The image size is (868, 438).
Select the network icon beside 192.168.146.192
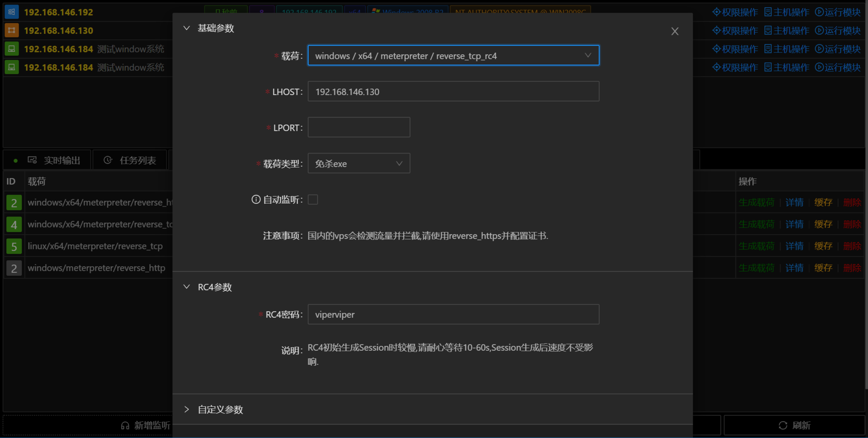tap(11, 12)
